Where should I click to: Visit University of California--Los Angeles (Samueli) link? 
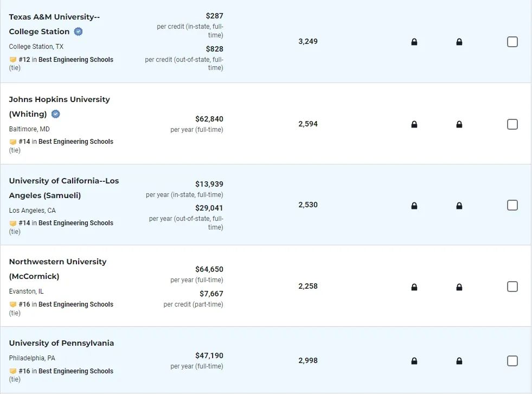pos(64,188)
